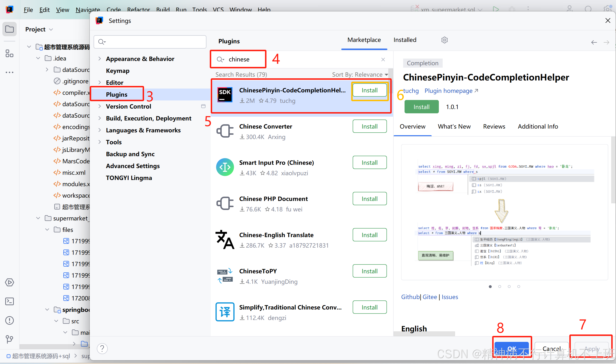Select the third screenshot carousel dot
Screen dimensions: 616x364
[x=509, y=286]
